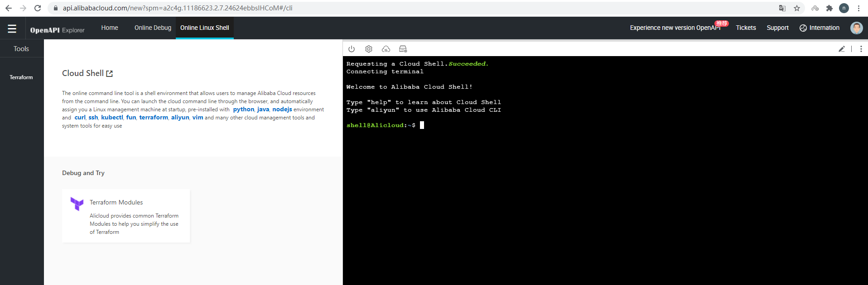Image resolution: width=868 pixels, height=285 pixels.
Task: Click the 'Type "aliyun" to use' terminal line
Action: [424, 110]
